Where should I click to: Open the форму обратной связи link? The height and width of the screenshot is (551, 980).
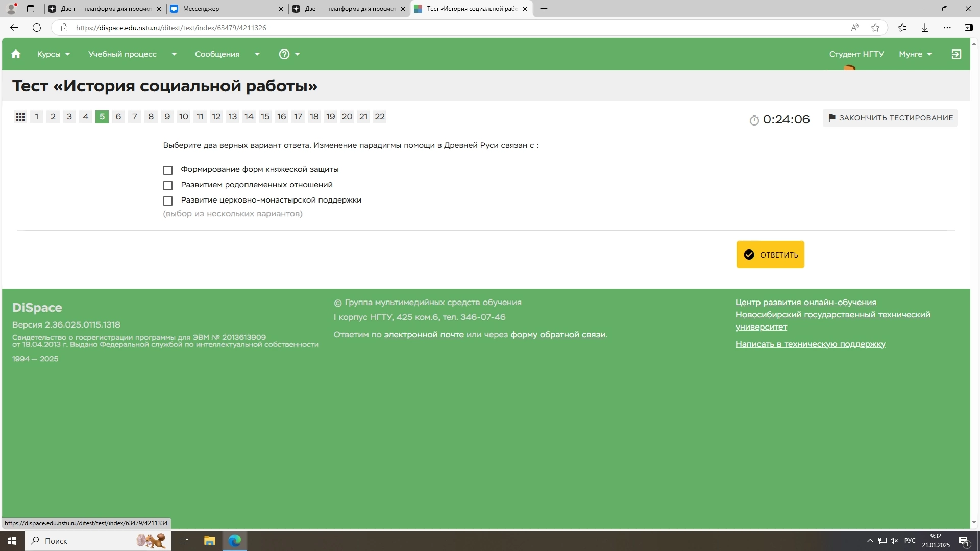558,335
